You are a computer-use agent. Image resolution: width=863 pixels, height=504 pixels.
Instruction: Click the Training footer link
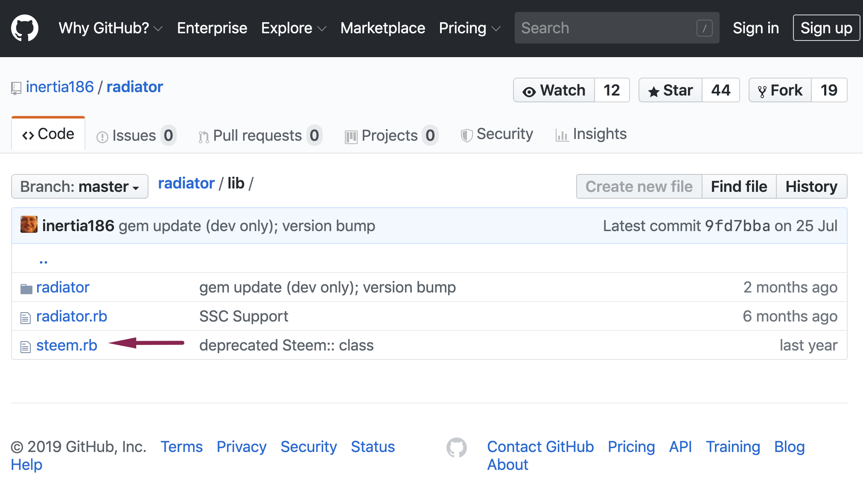tap(733, 447)
